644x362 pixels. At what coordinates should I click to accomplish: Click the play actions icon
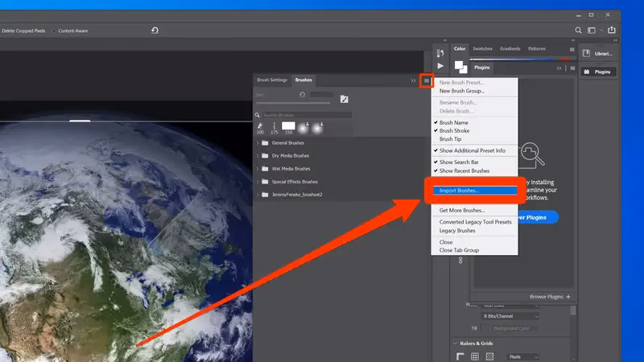tap(440, 66)
